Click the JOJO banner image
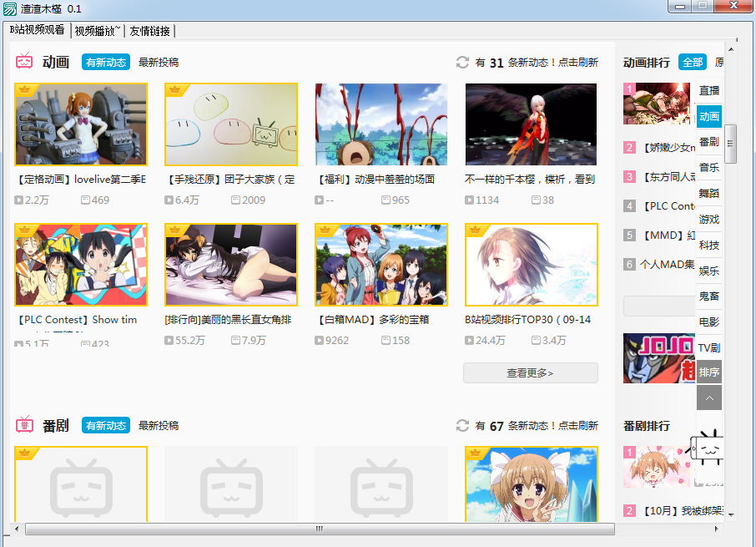Screen dimensions: 756x547 tap(659, 358)
